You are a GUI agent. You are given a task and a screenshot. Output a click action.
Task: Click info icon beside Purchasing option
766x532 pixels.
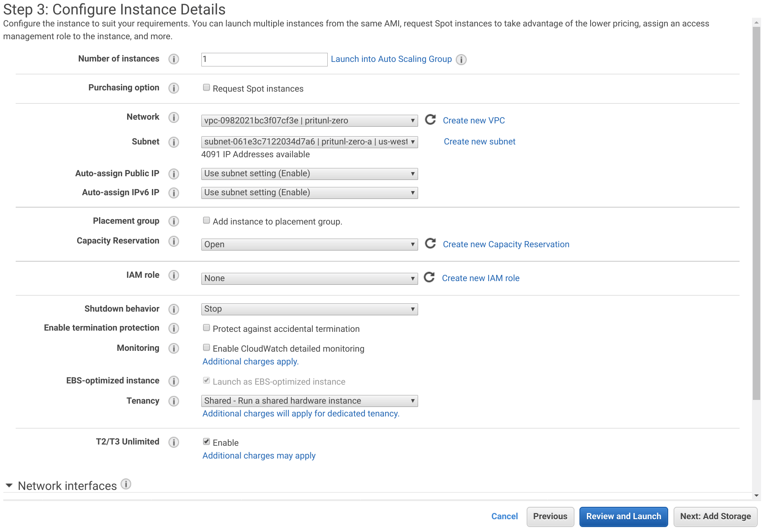174,88
